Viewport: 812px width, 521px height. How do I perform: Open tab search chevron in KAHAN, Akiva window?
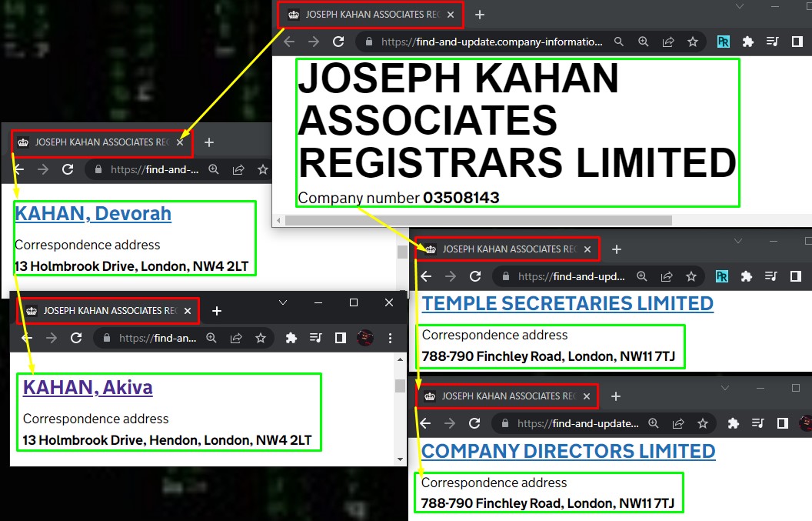(x=283, y=302)
